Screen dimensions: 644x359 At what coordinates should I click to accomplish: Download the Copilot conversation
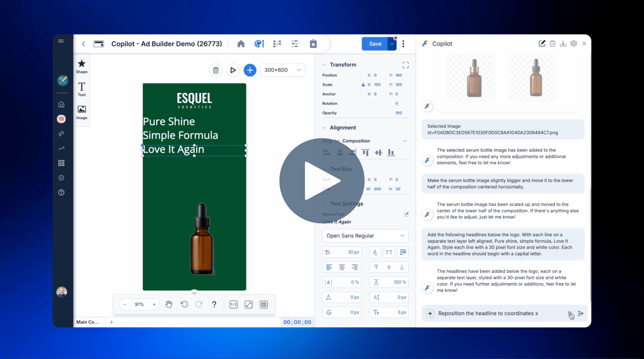click(x=563, y=43)
